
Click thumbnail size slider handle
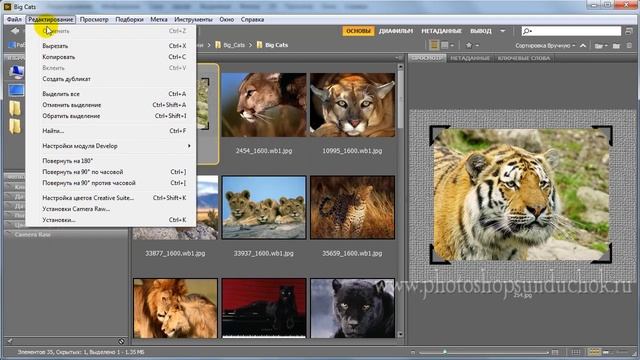(444, 351)
